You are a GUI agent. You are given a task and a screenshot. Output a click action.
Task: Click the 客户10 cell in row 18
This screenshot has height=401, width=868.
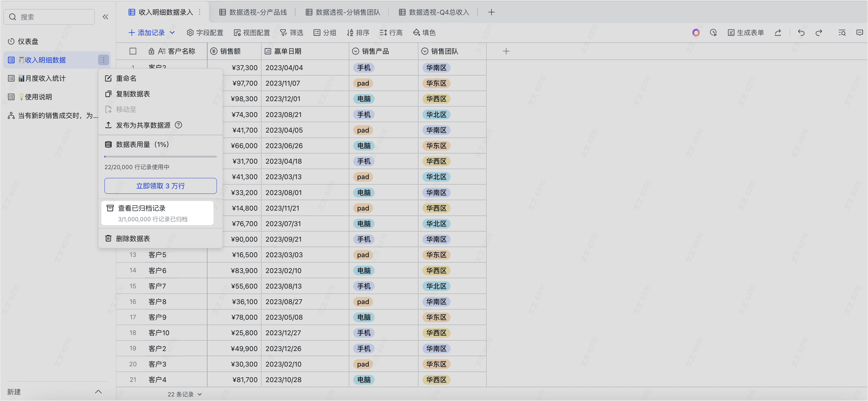point(175,333)
